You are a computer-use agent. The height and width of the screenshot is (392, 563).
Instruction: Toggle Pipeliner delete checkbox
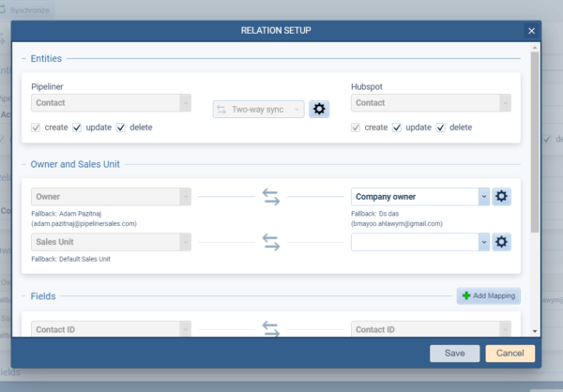[123, 128]
